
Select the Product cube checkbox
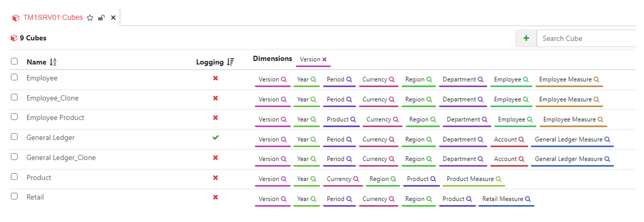tap(14, 177)
